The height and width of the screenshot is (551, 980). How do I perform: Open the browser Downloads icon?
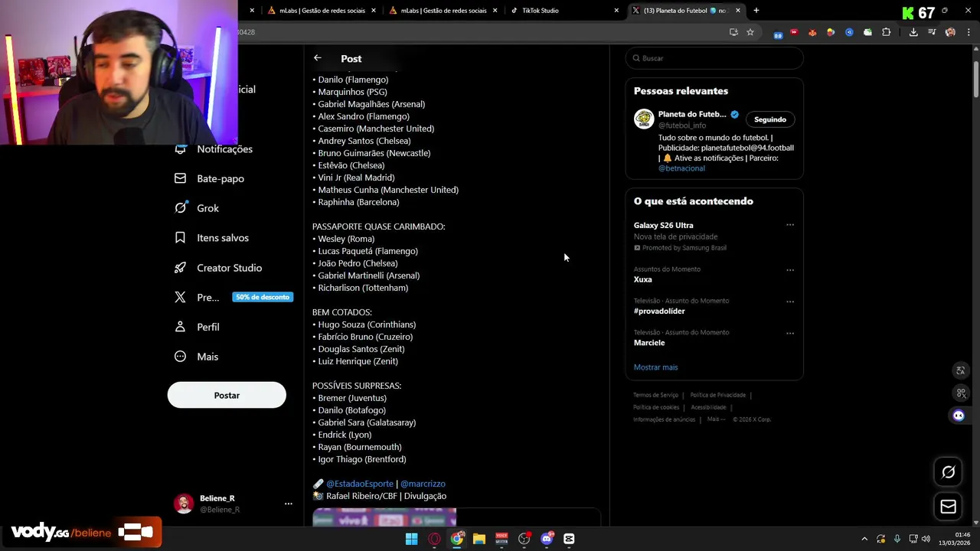(x=913, y=32)
